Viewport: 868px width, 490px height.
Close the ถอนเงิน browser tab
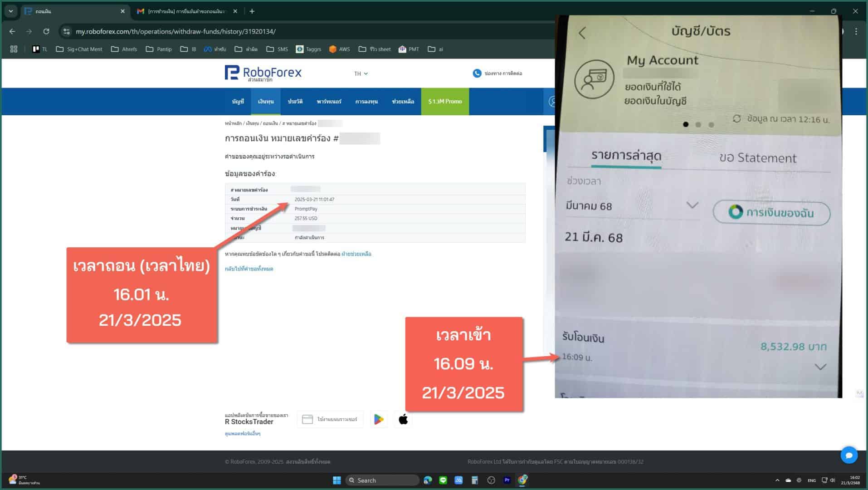point(122,11)
